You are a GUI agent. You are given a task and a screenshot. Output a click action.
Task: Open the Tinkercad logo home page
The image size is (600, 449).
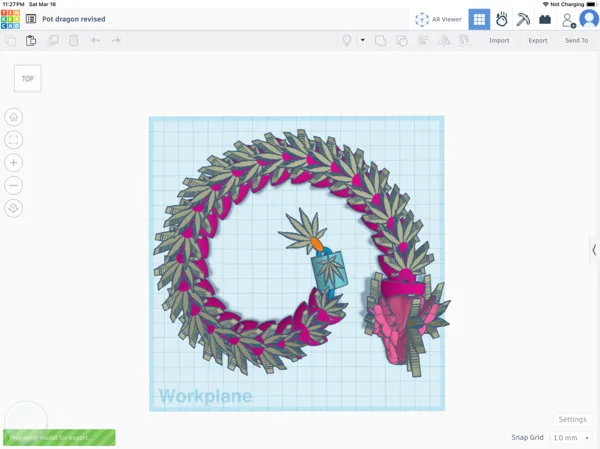[x=10, y=19]
